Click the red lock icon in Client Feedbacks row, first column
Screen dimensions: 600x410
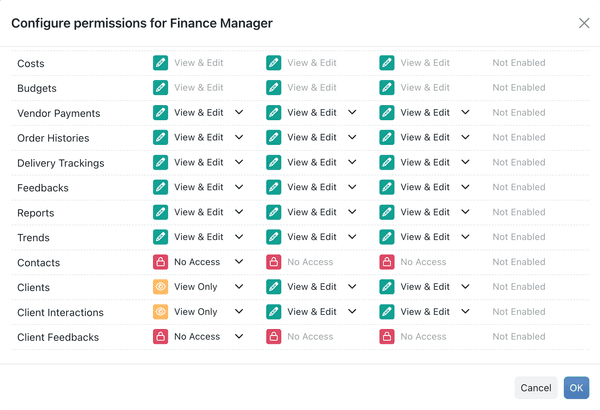coord(160,336)
